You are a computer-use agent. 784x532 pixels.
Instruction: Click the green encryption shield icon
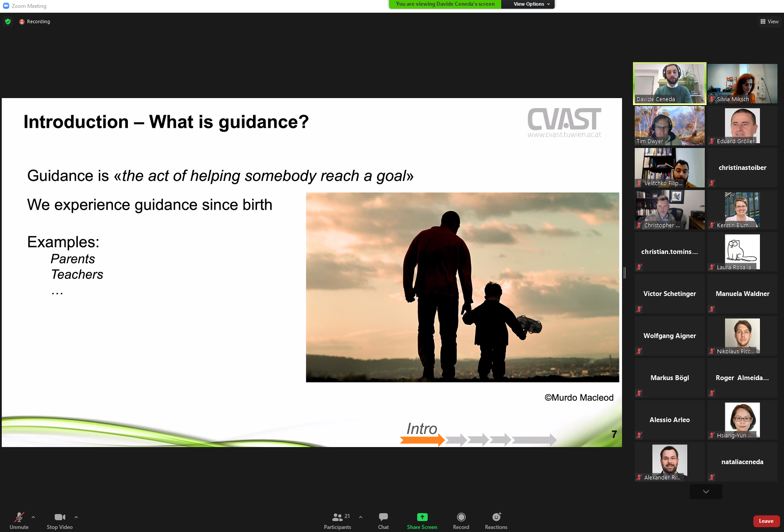8,21
